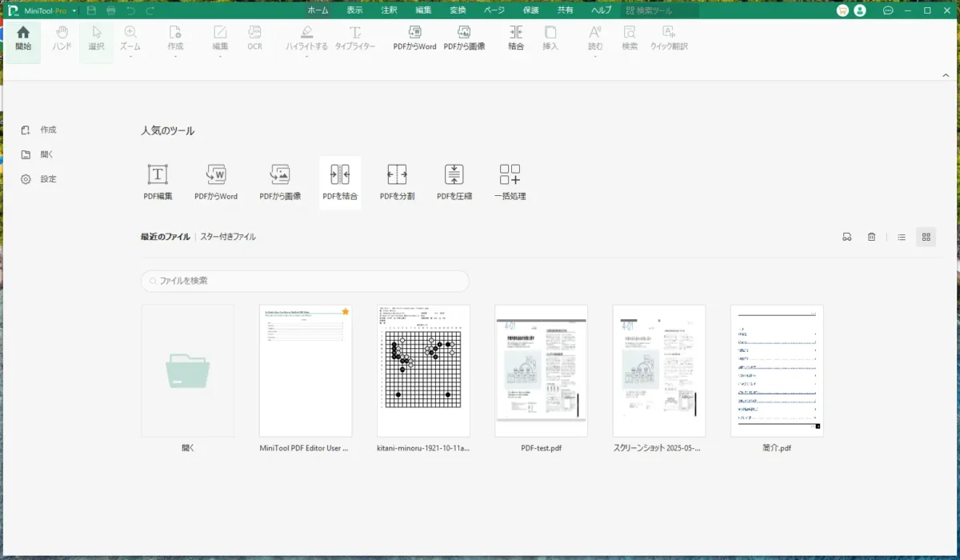Viewport: 960px width, 560px height.
Task: Click the trash delete icon for recent files
Action: tap(871, 237)
